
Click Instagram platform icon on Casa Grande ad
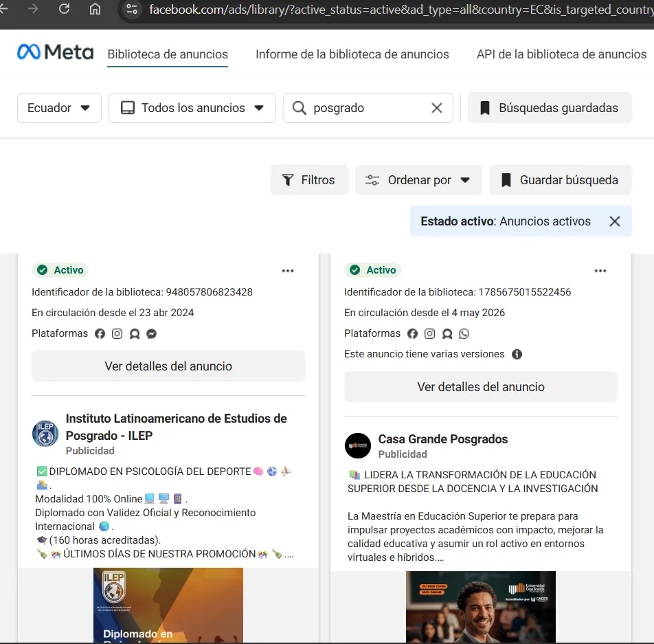pyautogui.click(x=429, y=334)
